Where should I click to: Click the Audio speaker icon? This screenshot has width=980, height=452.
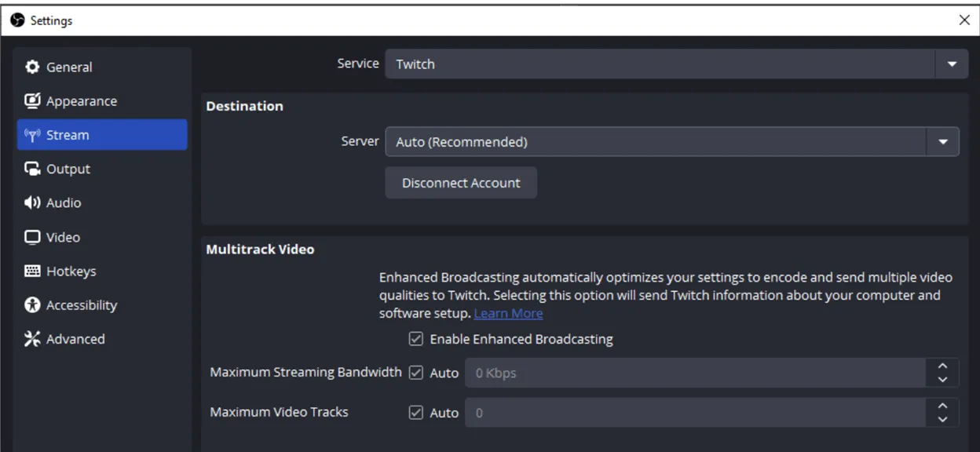(x=32, y=203)
